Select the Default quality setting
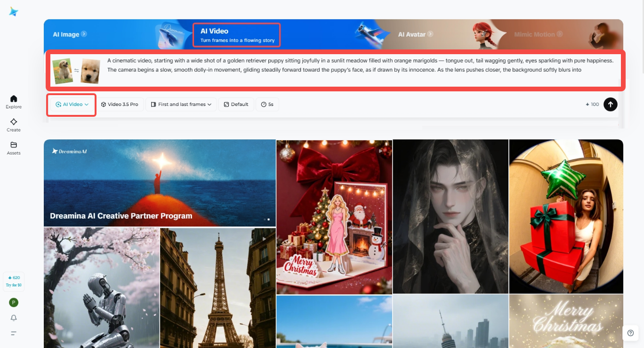Viewport: 644px width, 348px height. click(x=236, y=104)
